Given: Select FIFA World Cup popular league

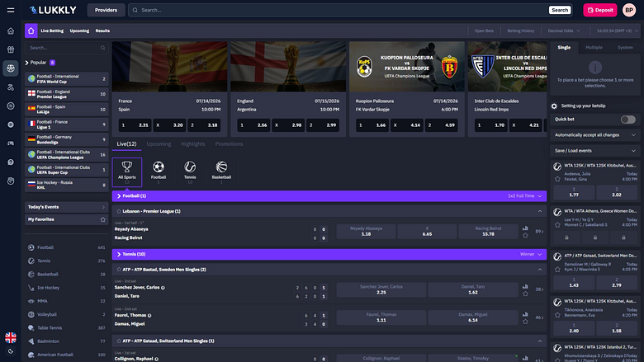Looking at the screenshot, I should coord(67,78).
